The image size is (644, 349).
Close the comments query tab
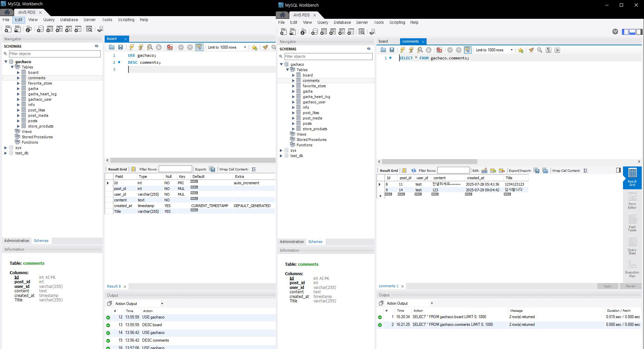pyautogui.click(x=423, y=42)
